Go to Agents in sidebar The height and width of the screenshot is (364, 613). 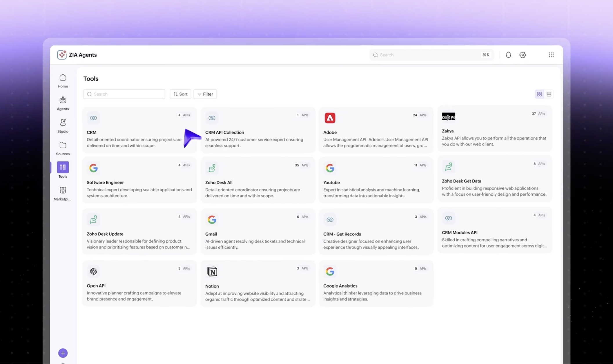pos(63,103)
